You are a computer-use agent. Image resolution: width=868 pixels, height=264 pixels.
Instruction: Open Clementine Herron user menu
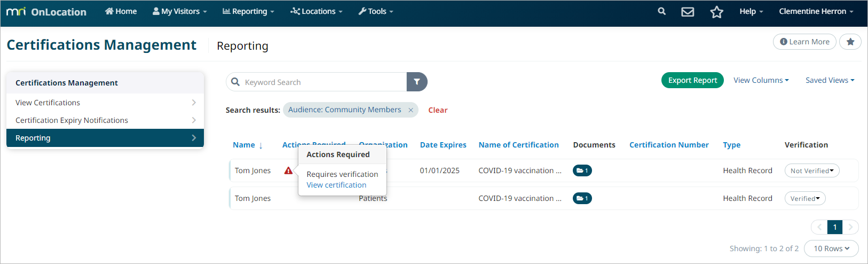pyautogui.click(x=816, y=11)
